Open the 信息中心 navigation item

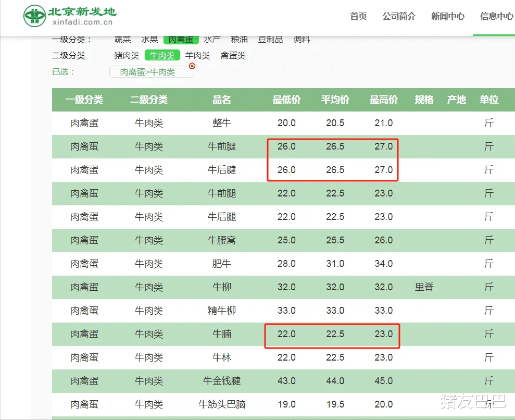(x=496, y=16)
